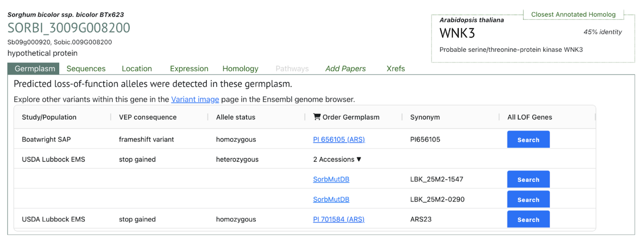Go to the Homology tab
This screenshot has height=240, width=644.
pos(240,69)
